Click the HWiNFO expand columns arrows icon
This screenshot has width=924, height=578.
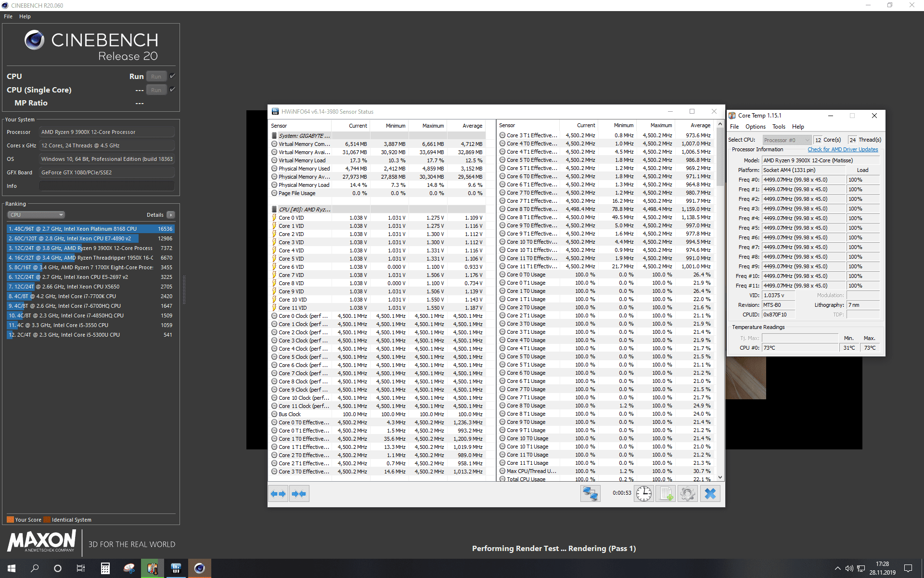tap(278, 494)
